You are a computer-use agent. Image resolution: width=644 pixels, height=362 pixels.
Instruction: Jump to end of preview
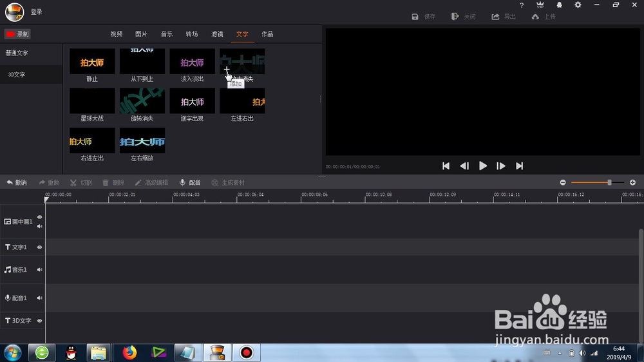520,166
